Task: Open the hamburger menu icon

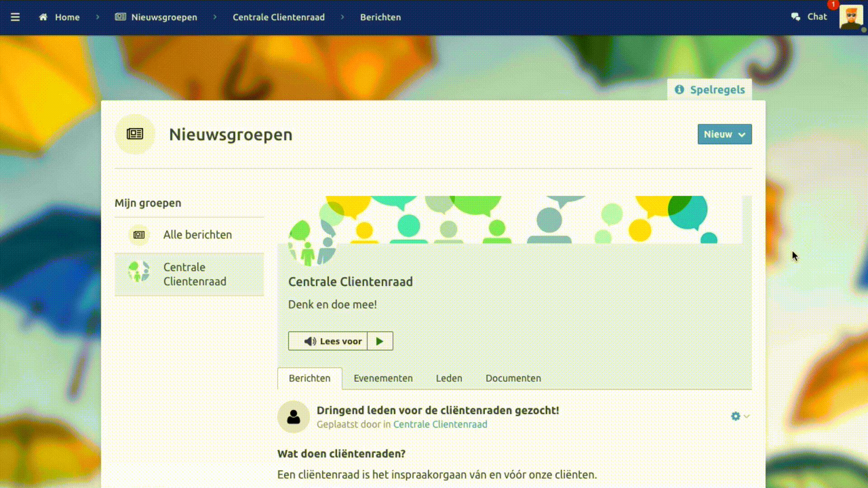Action: (x=15, y=17)
